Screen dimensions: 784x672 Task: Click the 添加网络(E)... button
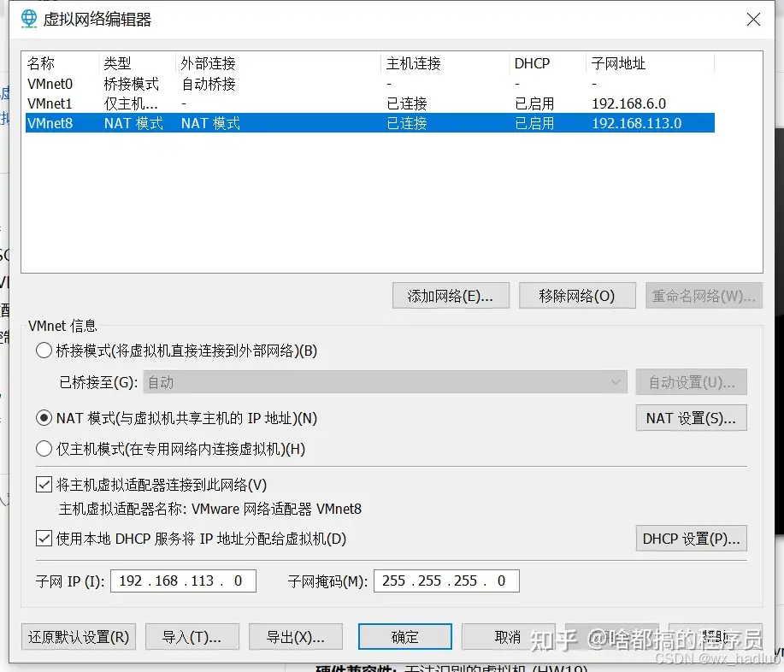point(451,296)
